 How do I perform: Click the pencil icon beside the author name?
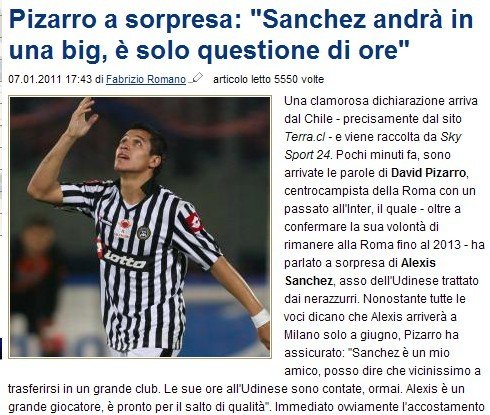point(196,78)
